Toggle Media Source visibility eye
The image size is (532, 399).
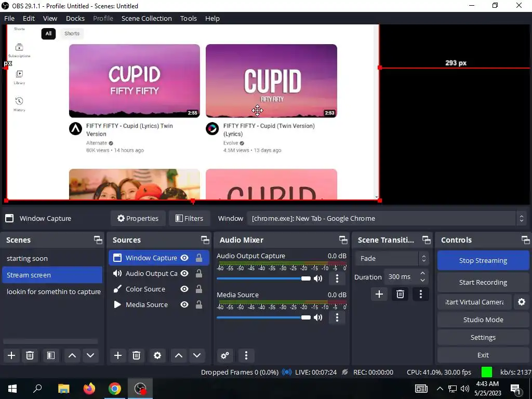184,304
